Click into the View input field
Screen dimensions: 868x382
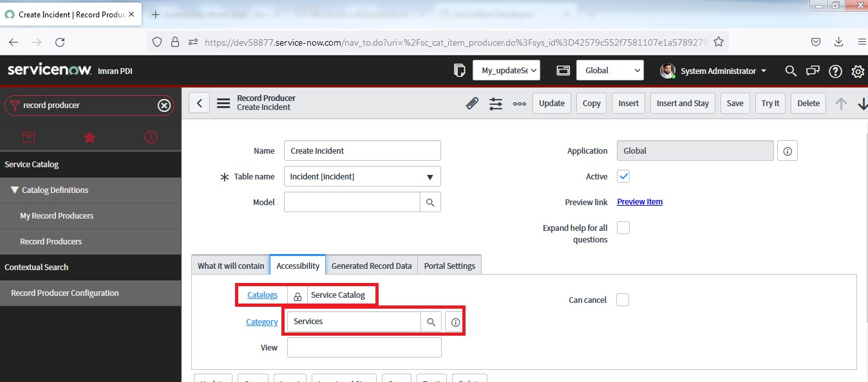pos(364,347)
